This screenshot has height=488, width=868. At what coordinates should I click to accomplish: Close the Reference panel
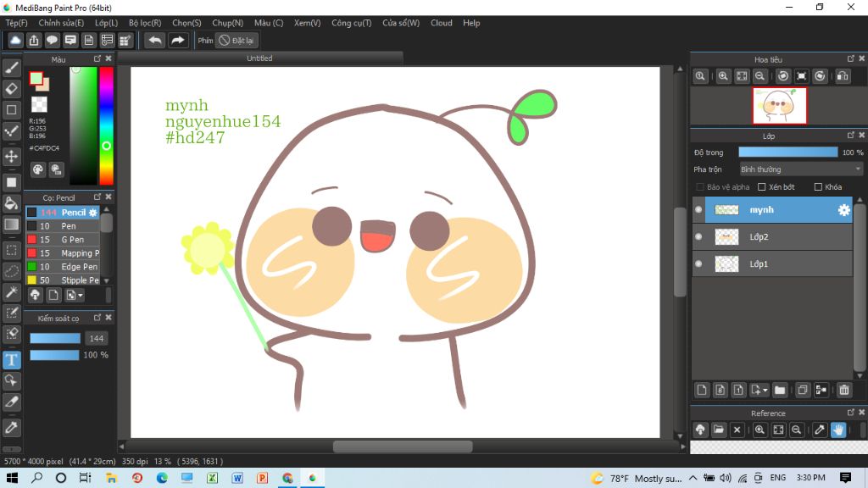861,413
